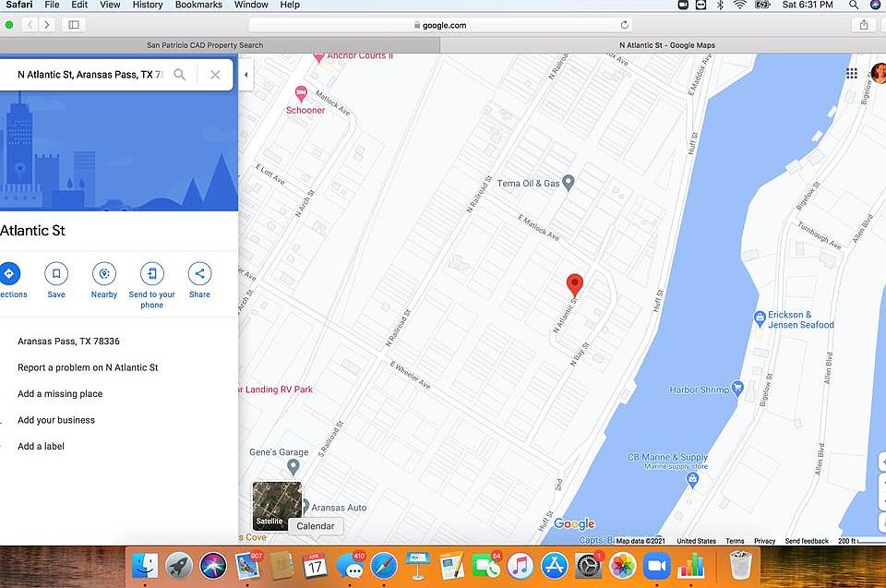Open the Terms link on the map footer
Viewport: 886px width, 588px height.
tap(735, 541)
